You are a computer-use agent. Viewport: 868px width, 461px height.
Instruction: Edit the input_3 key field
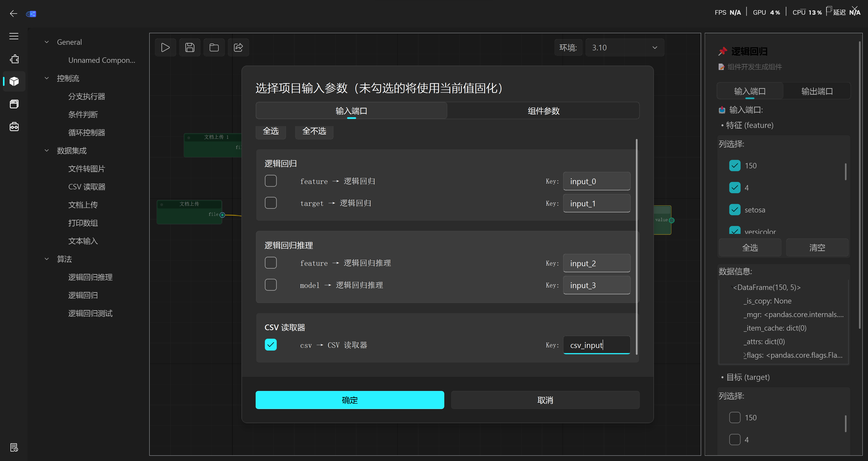tap(597, 285)
